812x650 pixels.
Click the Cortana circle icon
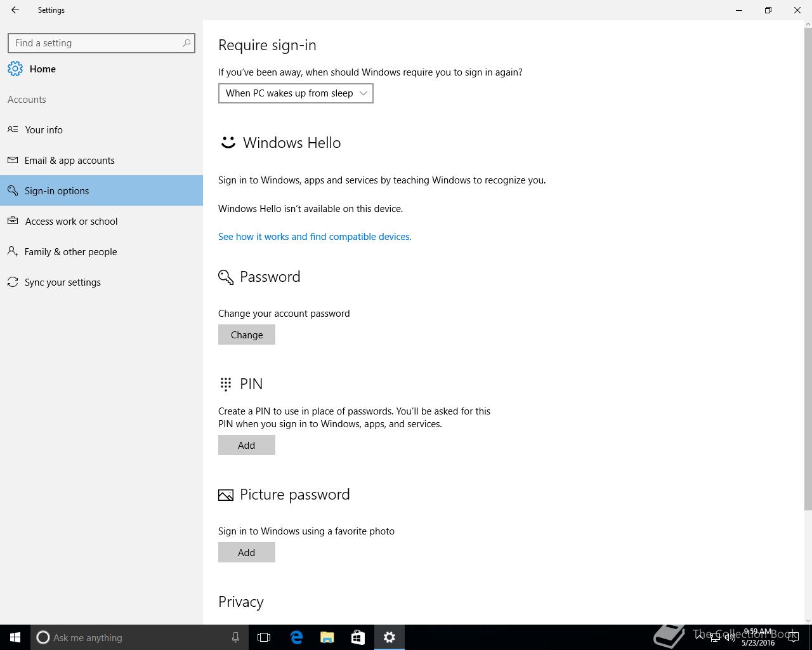[x=43, y=637]
